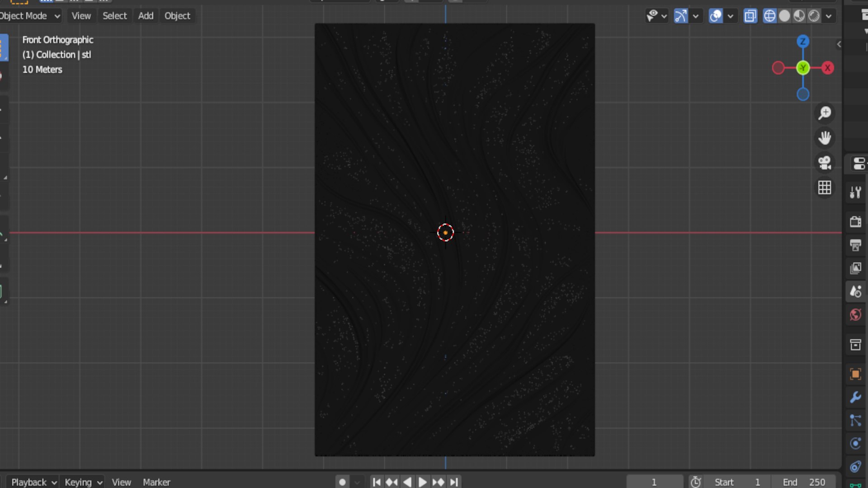Click the X axis on navigation gizmo
The height and width of the screenshot is (488, 868).
tap(828, 68)
